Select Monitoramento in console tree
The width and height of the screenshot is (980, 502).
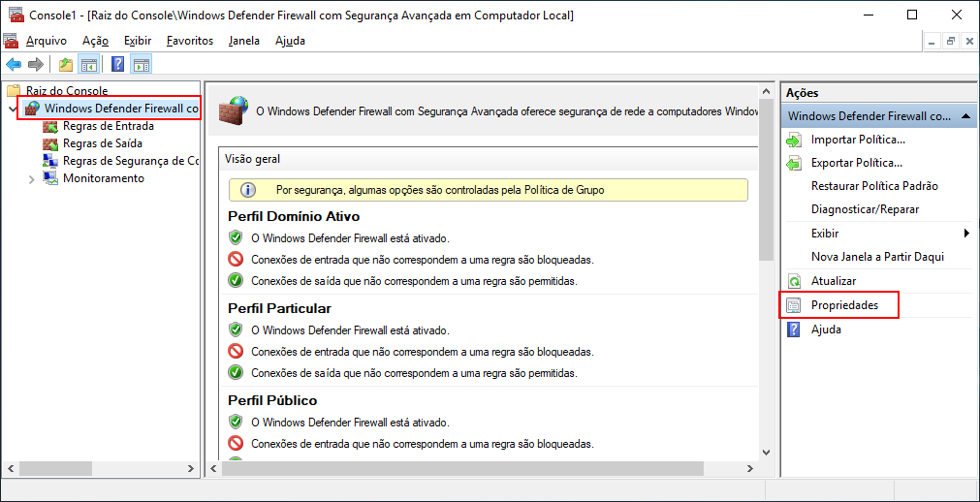point(103,178)
